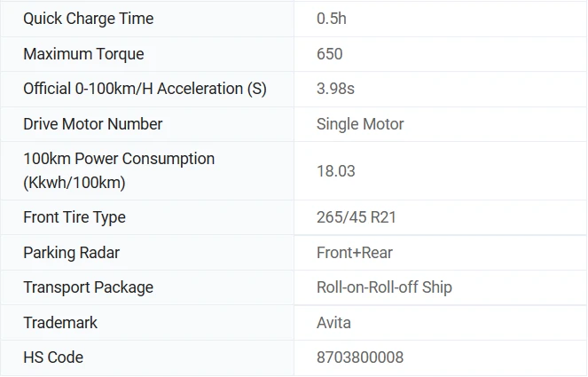This screenshot has width=588, height=377.
Task: Select the Drive Motor Number label
Action: (x=93, y=124)
